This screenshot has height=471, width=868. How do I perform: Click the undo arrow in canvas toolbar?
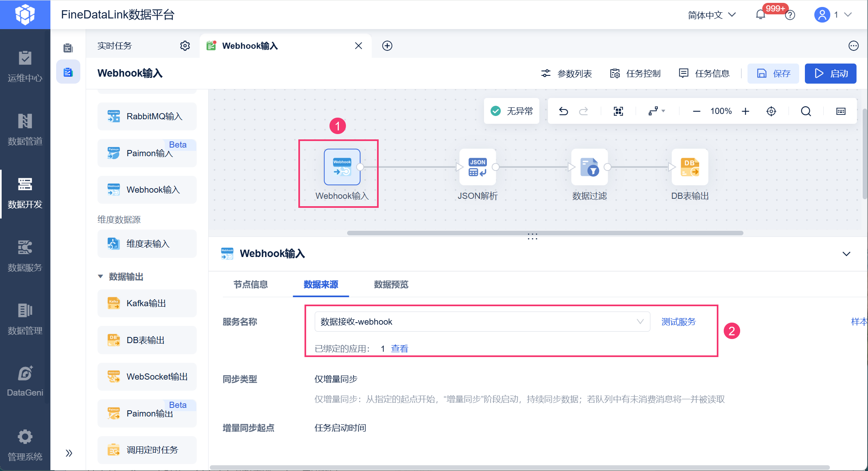point(564,111)
